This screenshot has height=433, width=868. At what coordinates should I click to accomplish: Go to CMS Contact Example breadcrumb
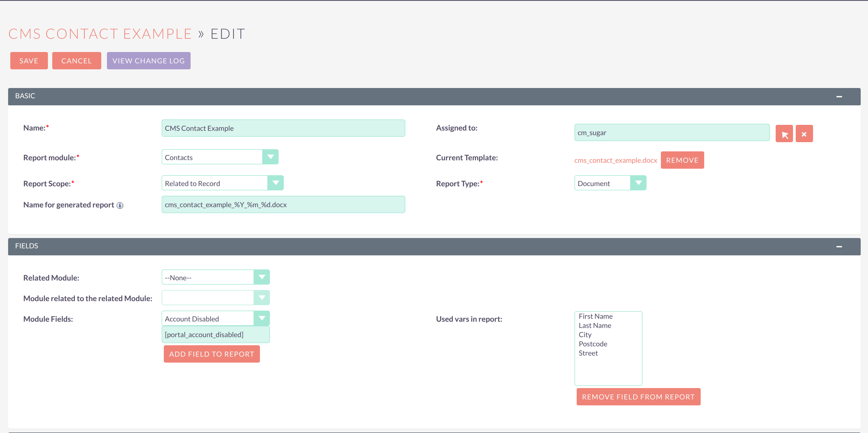[100, 34]
